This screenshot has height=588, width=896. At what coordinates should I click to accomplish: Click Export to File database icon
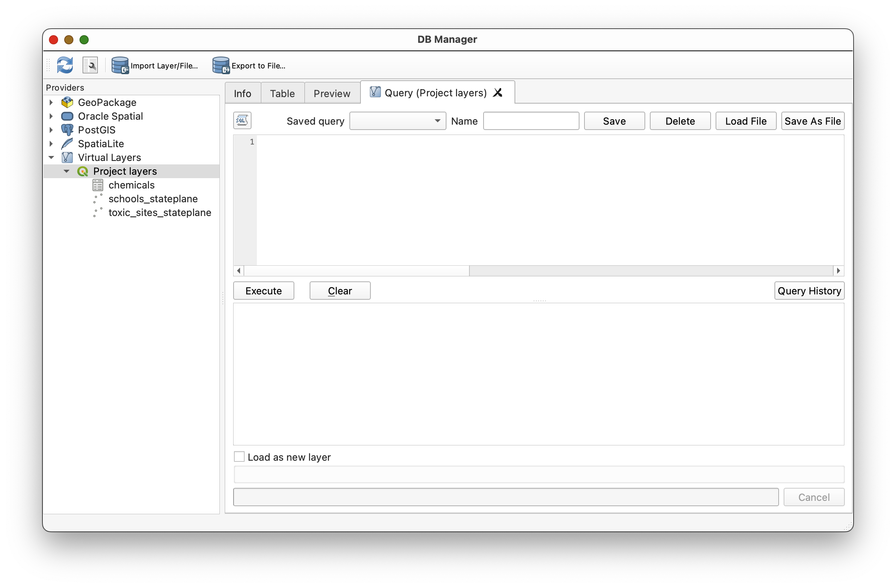pos(221,65)
